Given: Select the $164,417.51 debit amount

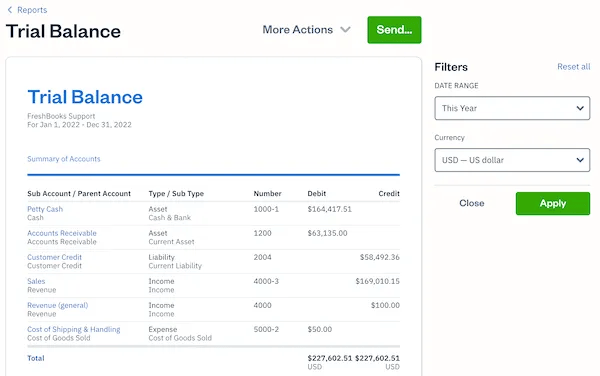Looking at the screenshot, I should (x=329, y=209).
